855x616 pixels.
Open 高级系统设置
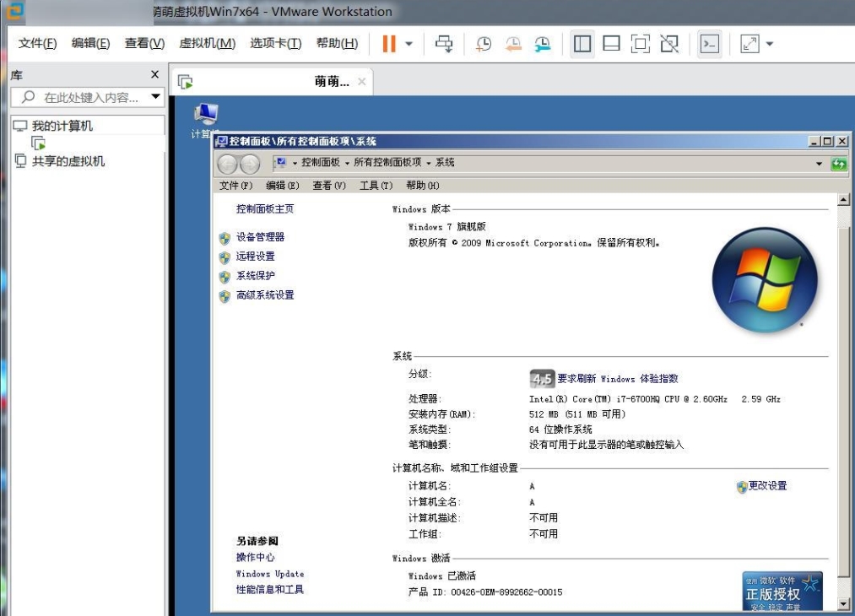coord(265,294)
